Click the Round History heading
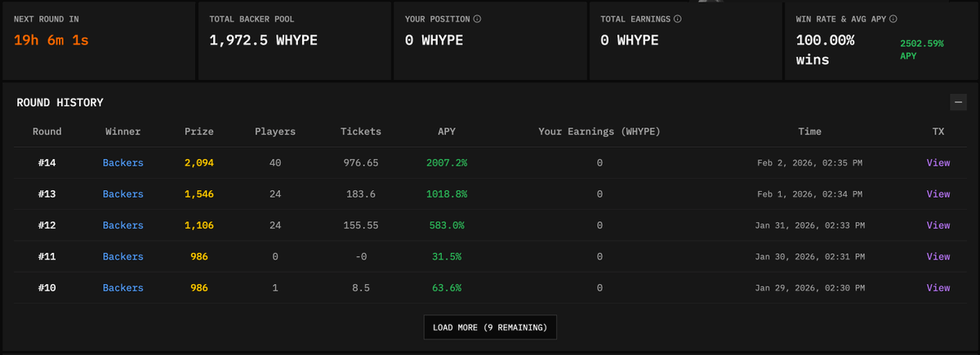 [x=60, y=102]
